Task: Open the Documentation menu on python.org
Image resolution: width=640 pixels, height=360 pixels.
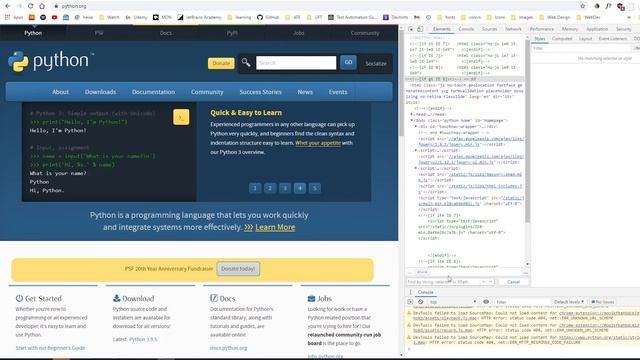Action: tap(153, 92)
